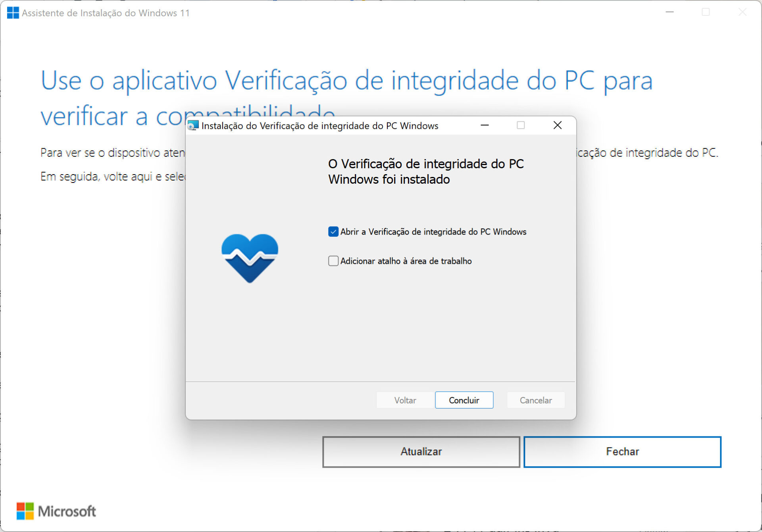Screen dimensions: 762x532
Task: Click the heading O Verificação de integridade foi instalado
Action: point(426,171)
